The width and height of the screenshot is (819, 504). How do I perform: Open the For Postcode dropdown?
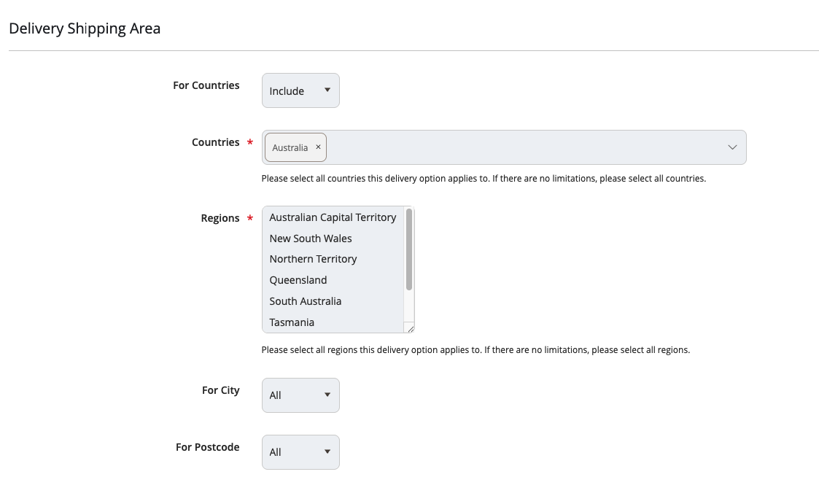pos(300,452)
